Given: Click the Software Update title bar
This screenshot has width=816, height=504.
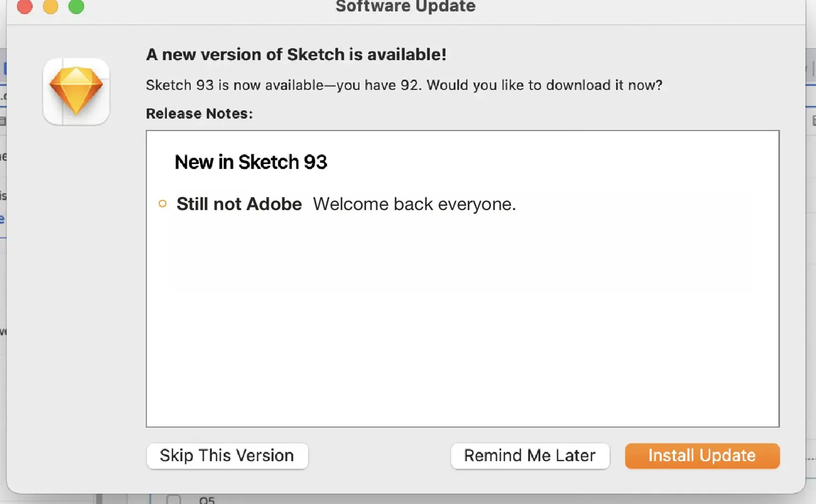Looking at the screenshot, I should [x=406, y=7].
